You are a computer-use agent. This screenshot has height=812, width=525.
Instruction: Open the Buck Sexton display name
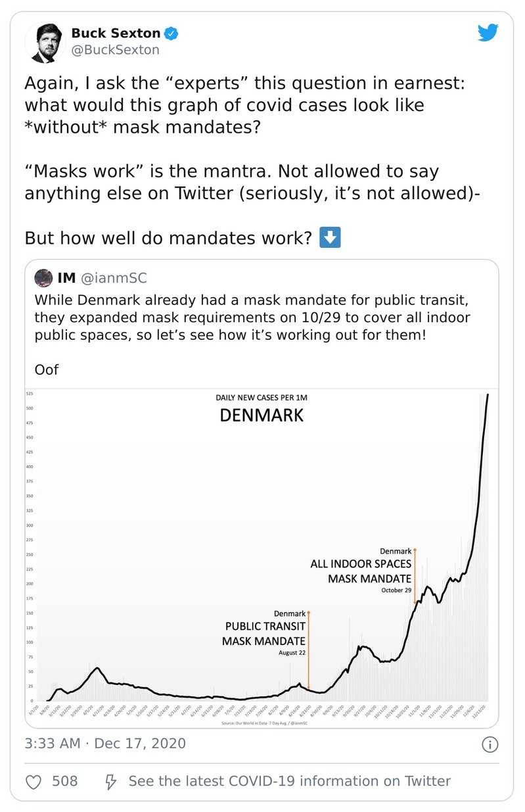[x=116, y=33]
